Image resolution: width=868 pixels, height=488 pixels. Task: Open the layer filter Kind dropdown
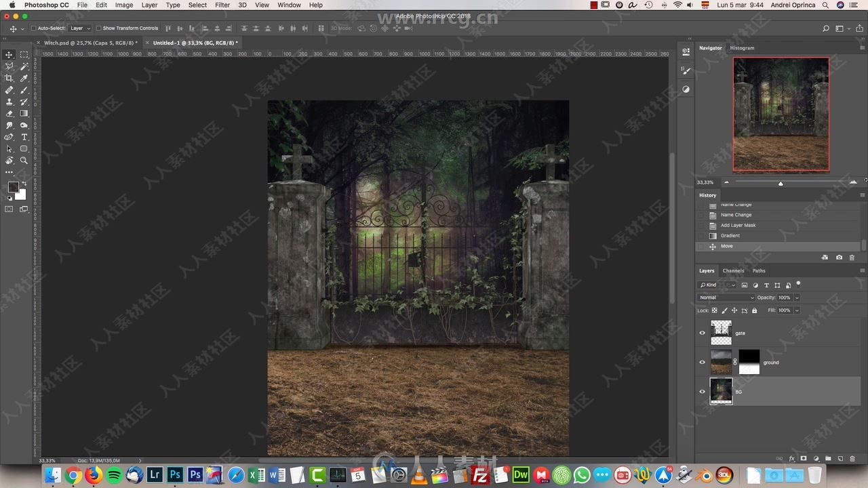717,285
